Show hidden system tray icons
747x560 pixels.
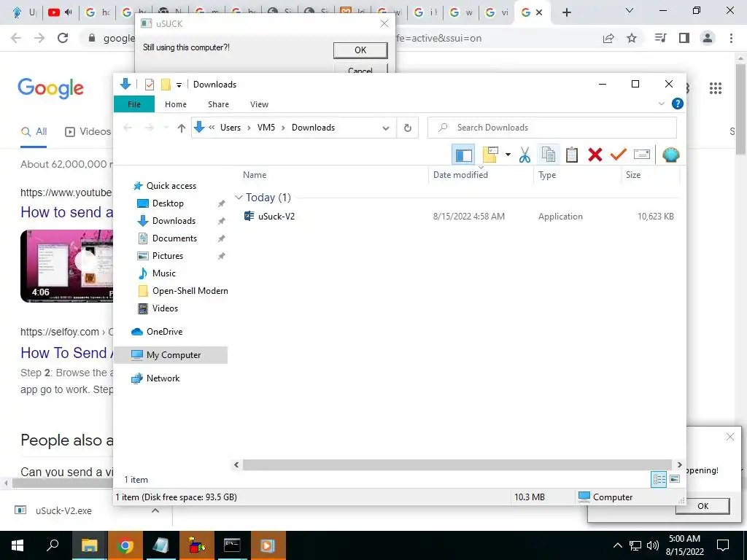click(617, 545)
